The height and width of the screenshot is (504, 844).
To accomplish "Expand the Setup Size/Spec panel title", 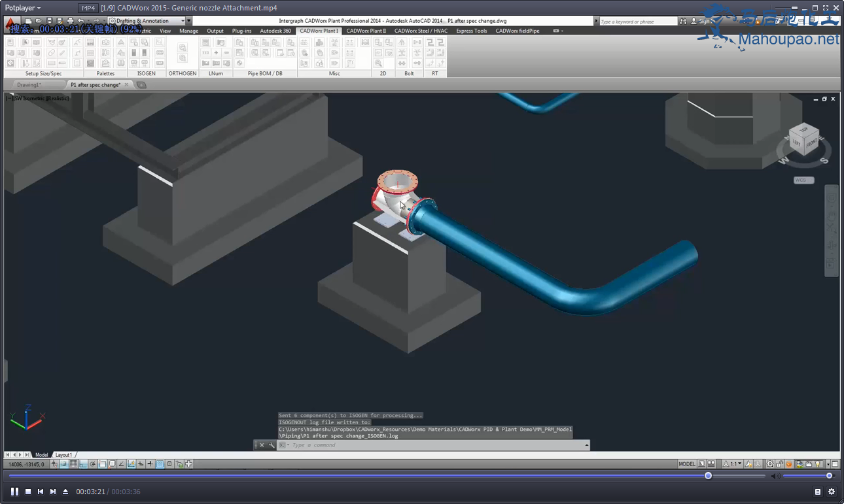I will coord(44,73).
